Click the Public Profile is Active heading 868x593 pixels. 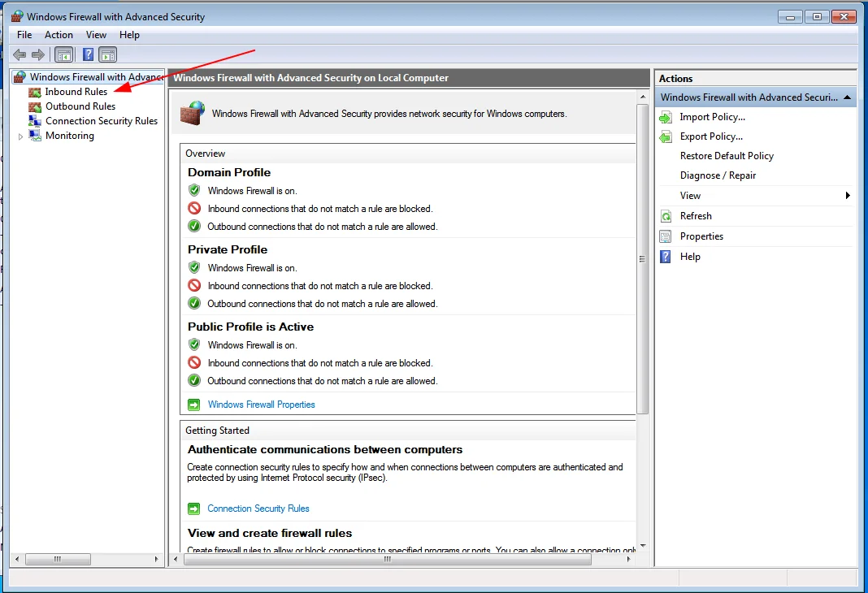[x=251, y=327]
